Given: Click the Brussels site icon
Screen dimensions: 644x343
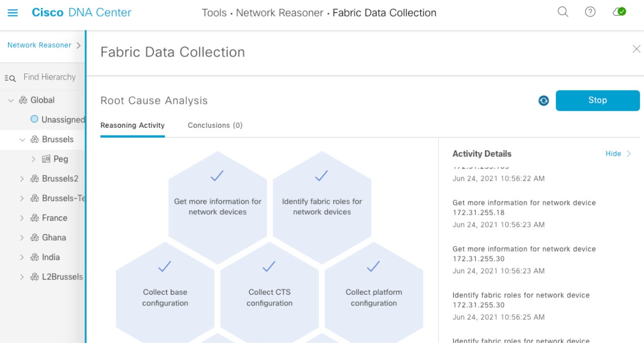Looking at the screenshot, I should point(35,139).
